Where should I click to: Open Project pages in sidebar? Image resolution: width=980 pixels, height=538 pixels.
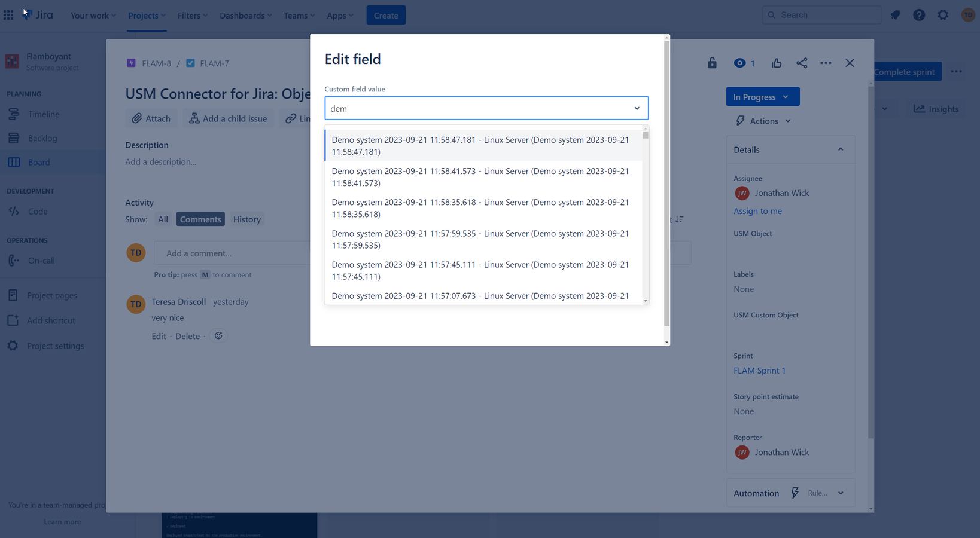coord(51,295)
